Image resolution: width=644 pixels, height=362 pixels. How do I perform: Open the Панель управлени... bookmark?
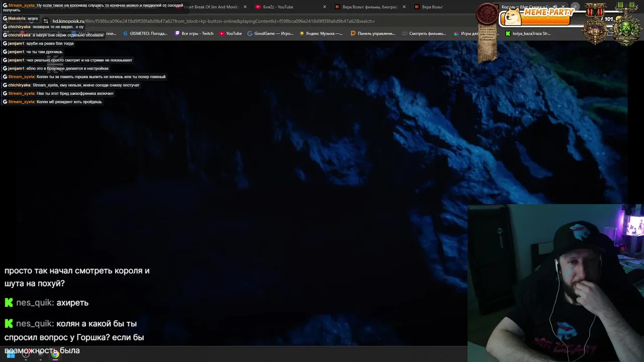click(373, 34)
